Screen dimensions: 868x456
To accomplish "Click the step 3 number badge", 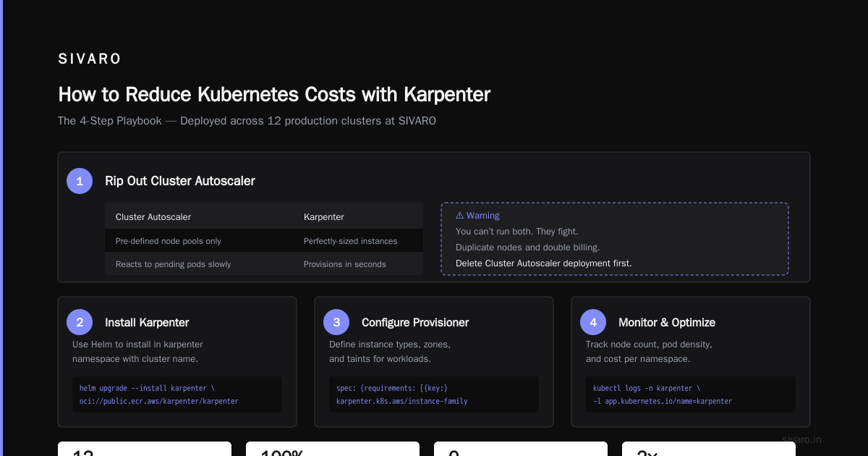I will tap(336, 323).
